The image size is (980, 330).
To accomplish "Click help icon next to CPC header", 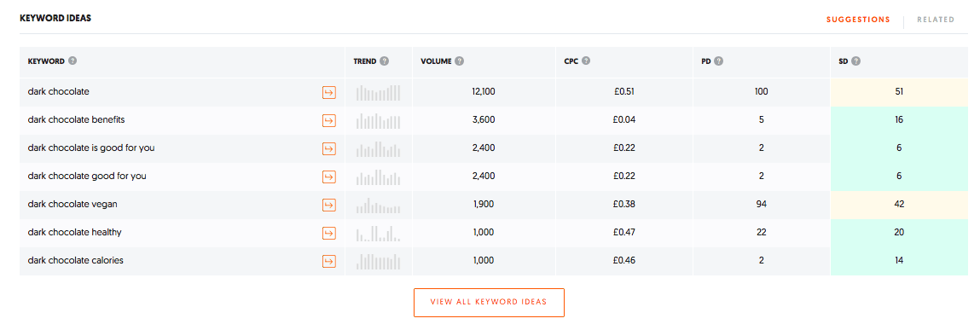I will pyautogui.click(x=586, y=61).
